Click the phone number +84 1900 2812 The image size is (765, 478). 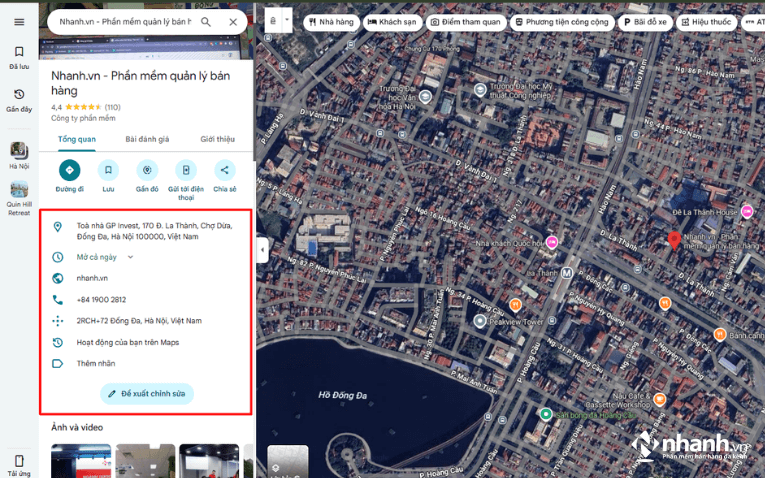[101, 299]
